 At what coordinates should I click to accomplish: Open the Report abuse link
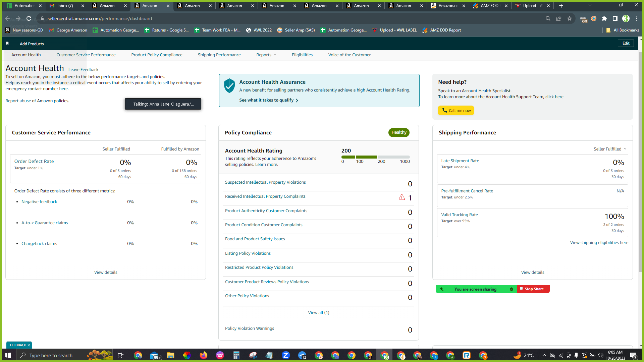18,101
